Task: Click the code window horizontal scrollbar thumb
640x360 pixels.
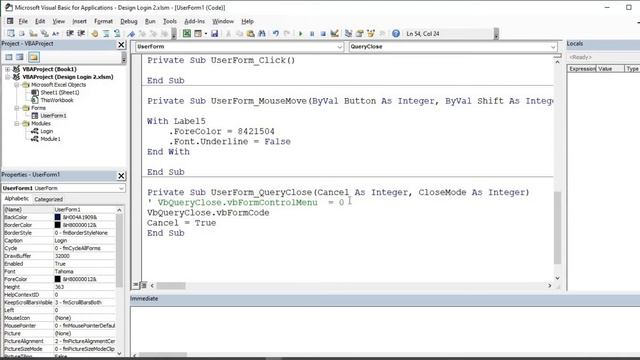Action: coord(171,286)
